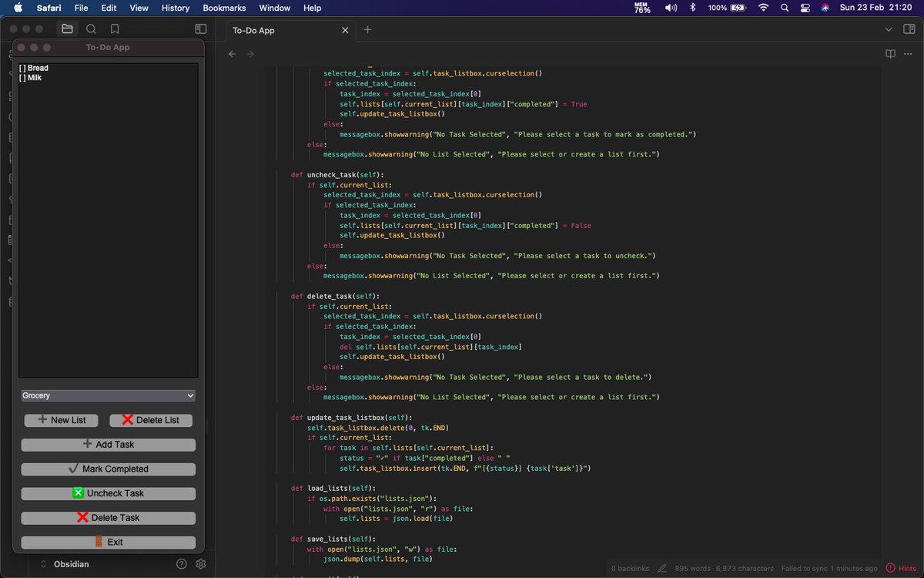Switch to reading view book icon
Viewport: 924px width, 578px height.
(x=890, y=54)
